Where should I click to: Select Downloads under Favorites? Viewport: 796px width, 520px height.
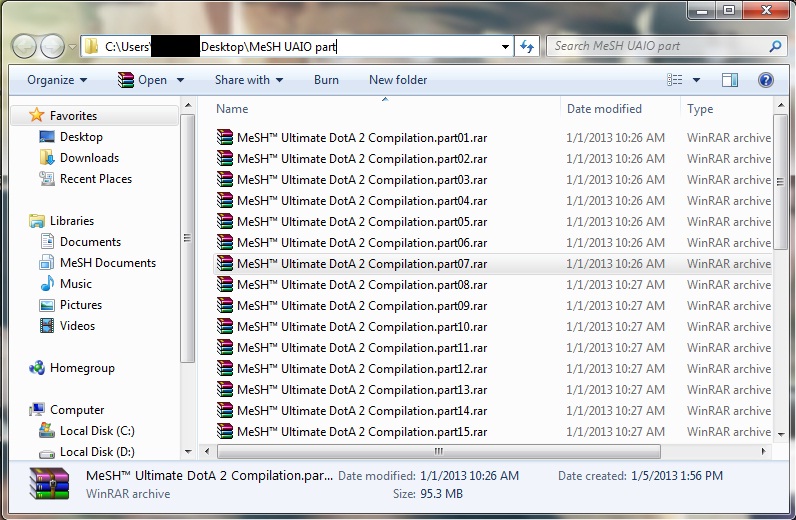click(89, 158)
